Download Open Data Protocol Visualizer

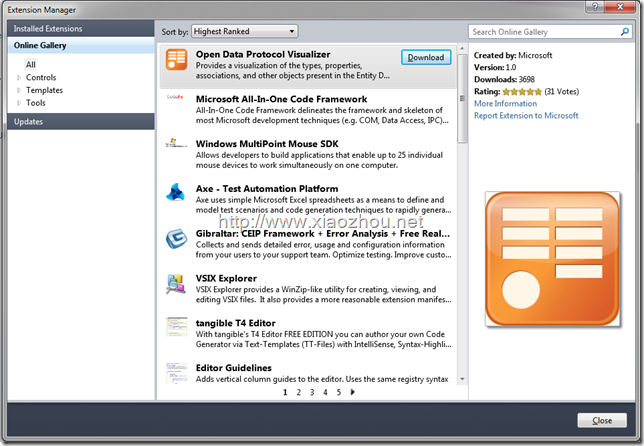(x=426, y=57)
